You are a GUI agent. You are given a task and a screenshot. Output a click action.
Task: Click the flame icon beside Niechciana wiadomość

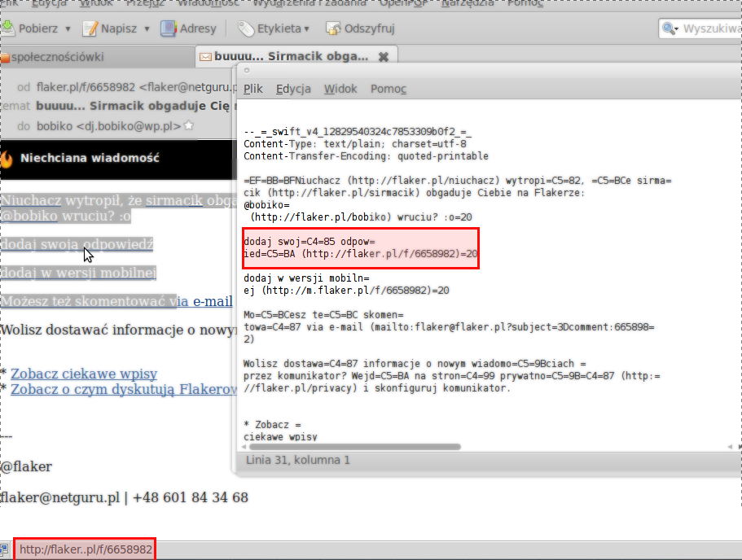(x=7, y=158)
